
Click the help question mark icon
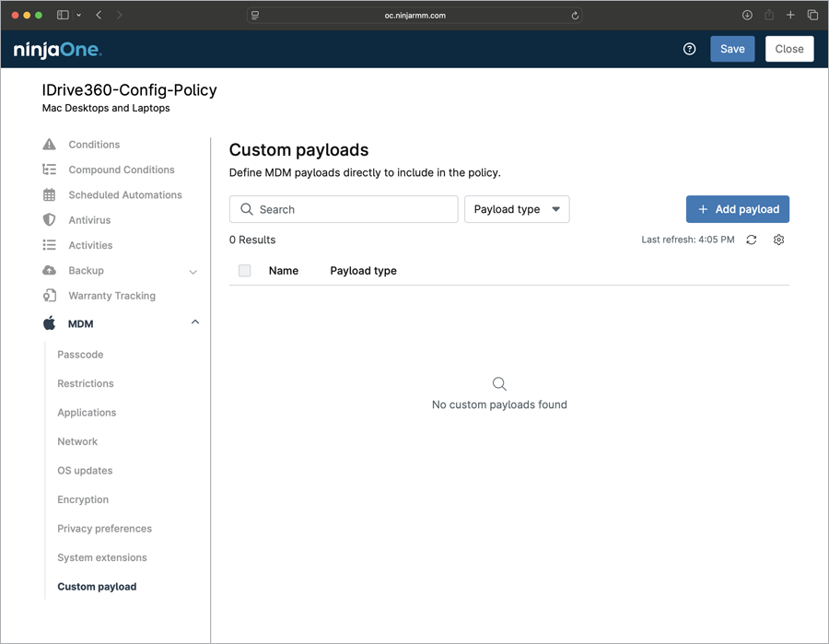(689, 49)
